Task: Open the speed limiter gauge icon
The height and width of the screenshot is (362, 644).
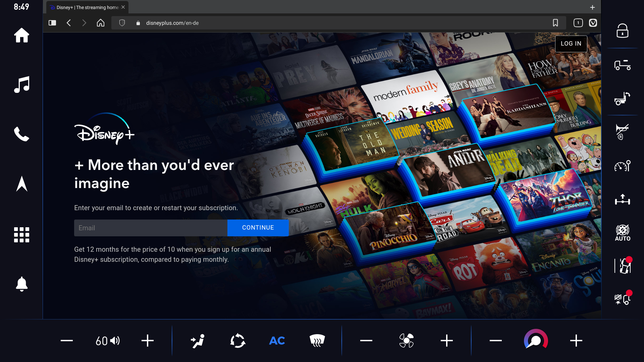Action: click(623, 166)
